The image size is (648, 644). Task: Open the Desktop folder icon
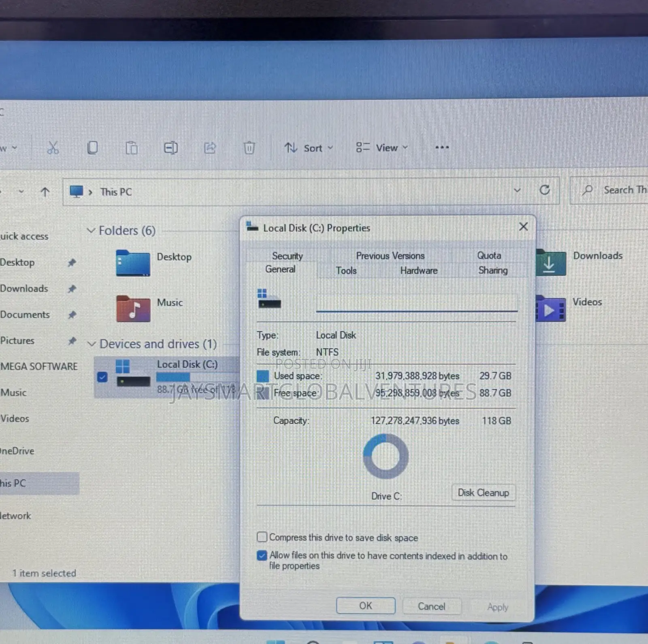point(133,263)
